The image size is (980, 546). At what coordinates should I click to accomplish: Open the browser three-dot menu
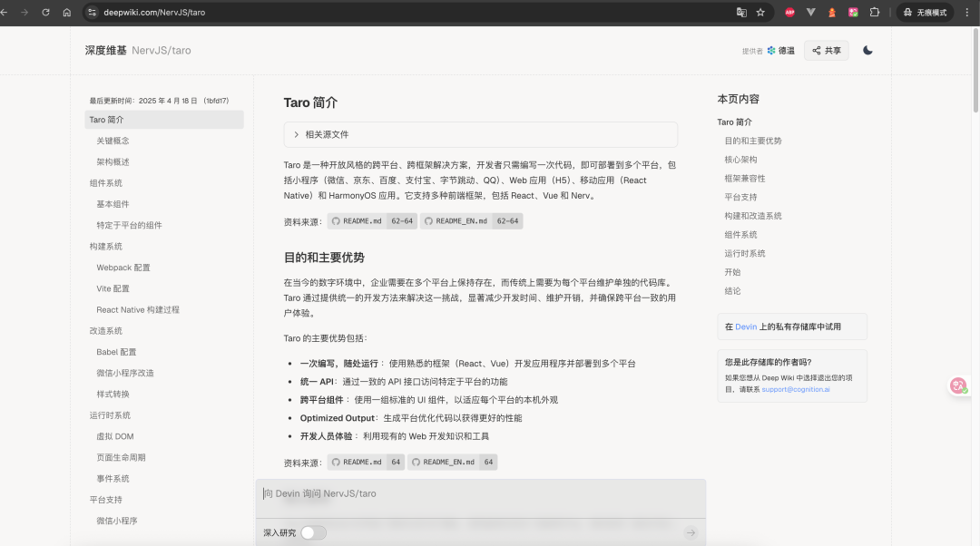click(x=967, y=12)
